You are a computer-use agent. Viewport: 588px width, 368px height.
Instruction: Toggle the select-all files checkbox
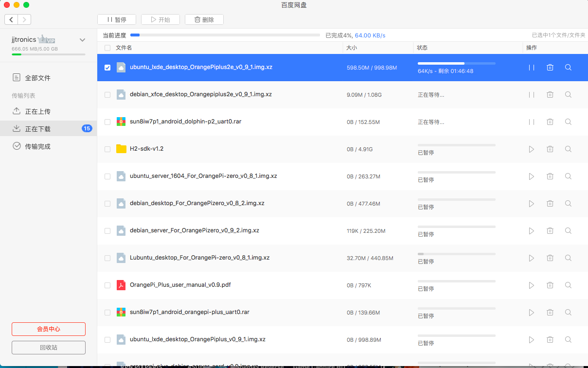[x=107, y=48]
